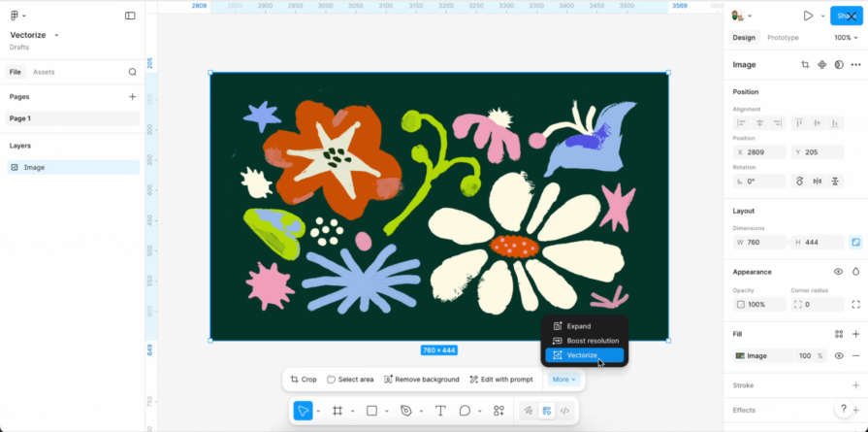Open the More dropdown in image toolbar

(x=563, y=380)
